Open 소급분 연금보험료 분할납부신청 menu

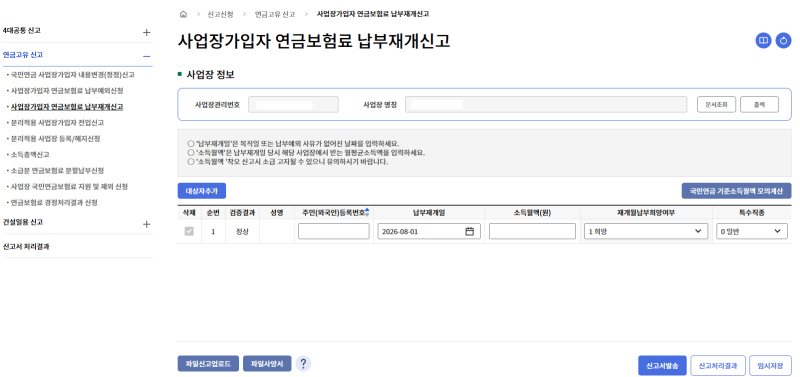click(57, 170)
